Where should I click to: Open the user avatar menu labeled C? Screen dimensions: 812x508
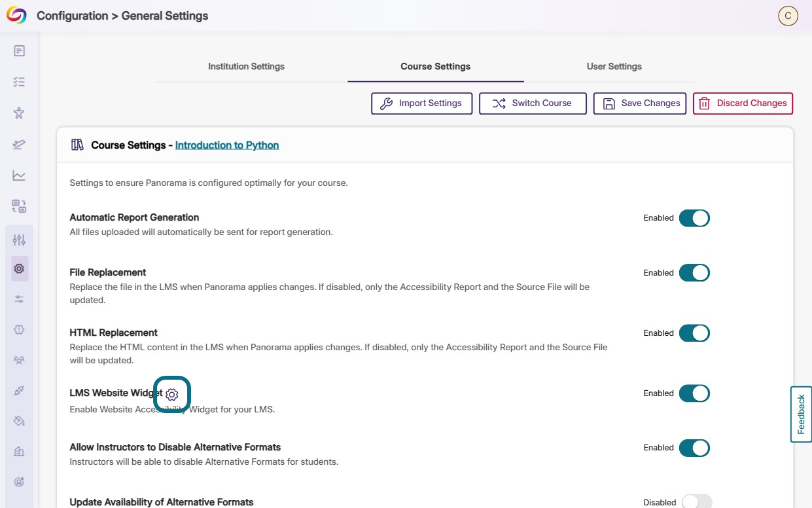point(788,16)
